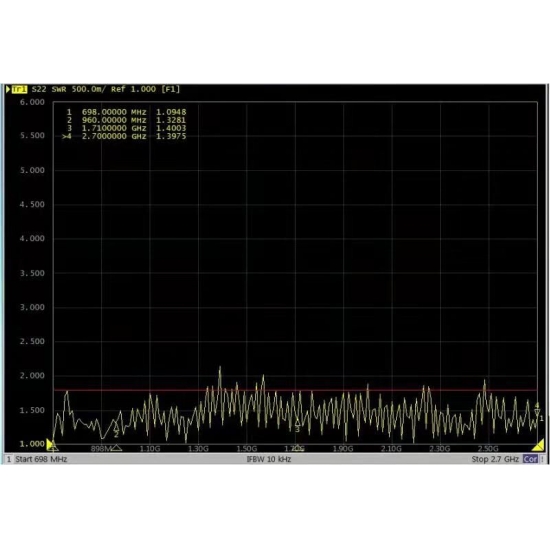Screen dimensions: 550x550
Task: Click the Ref 1.000 reference value
Action: pos(133,89)
